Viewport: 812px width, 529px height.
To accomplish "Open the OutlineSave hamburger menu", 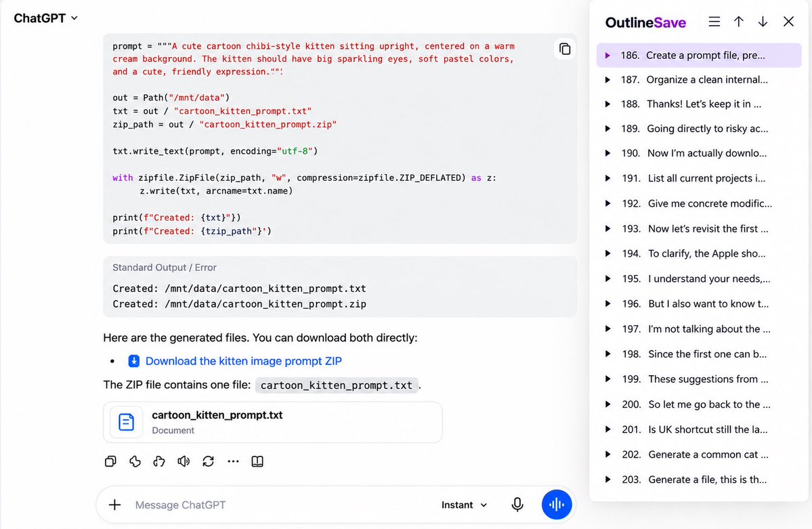I will pos(714,22).
